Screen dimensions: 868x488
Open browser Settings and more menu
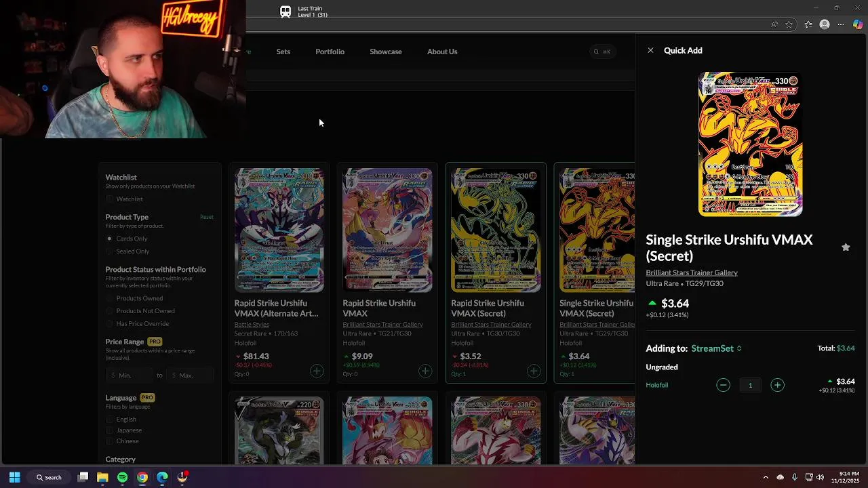coord(841,24)
